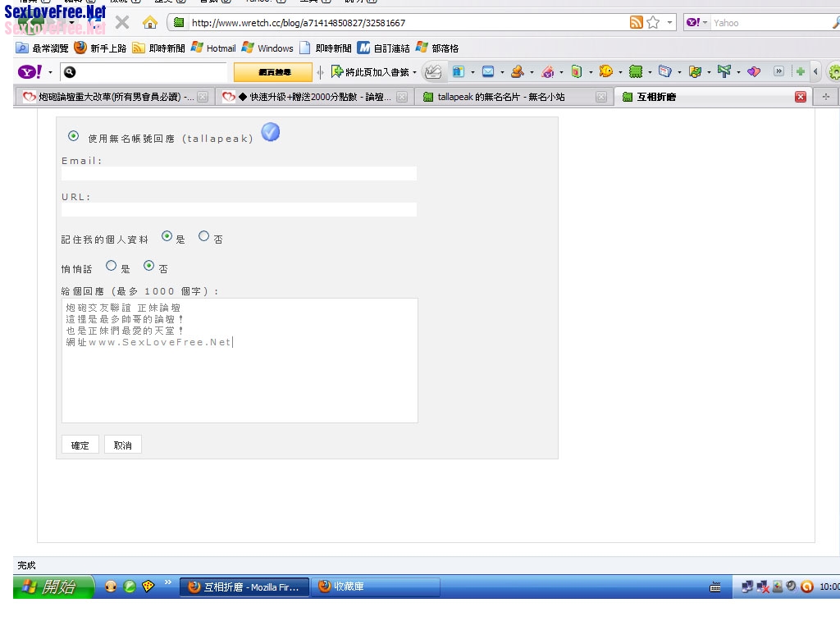Image resolution: width=840 pixels, height=630 pixels.
Task: Expand the 將此頁加入書籤 dropdown arrow
Action: (414, 73)
